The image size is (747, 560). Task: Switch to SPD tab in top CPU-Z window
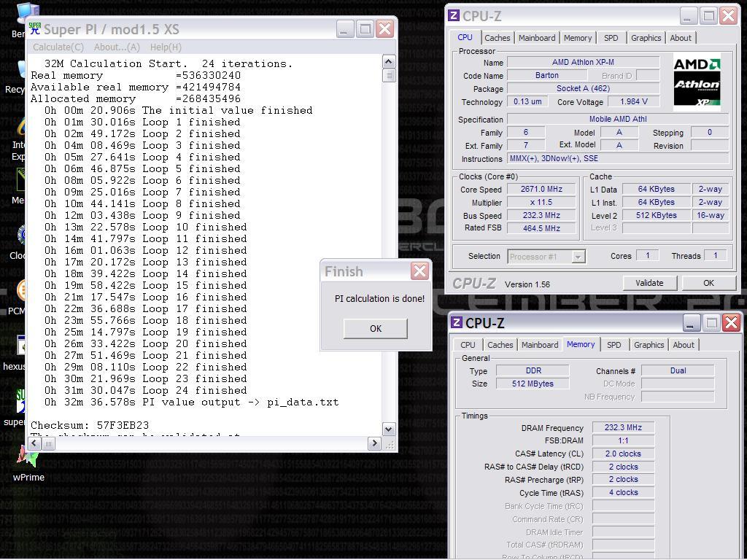point(611,38)
